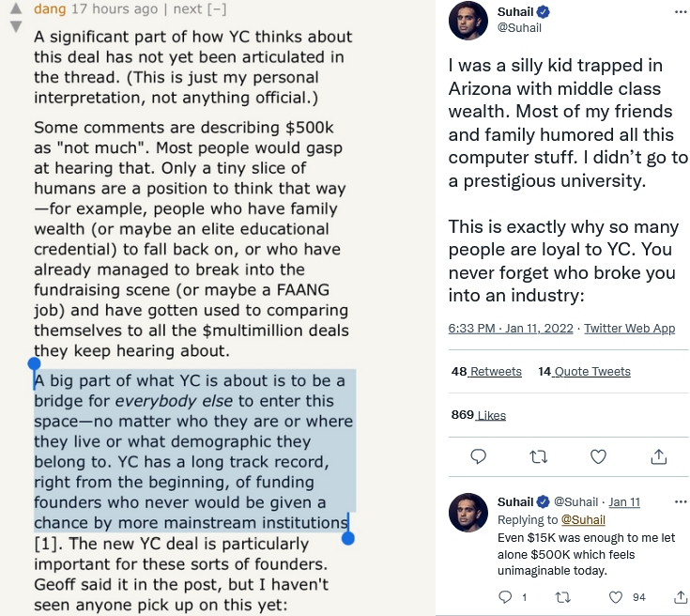The height and width of the screenshot is (616, 690).
Task: View the 869 Likes list
Action: (x=478, y=415)
